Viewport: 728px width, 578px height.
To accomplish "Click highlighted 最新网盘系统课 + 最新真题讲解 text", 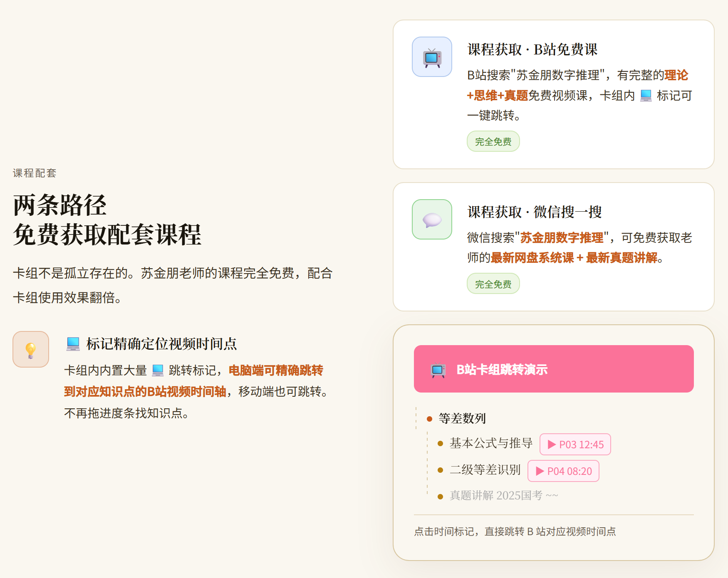I will (574, 258).
